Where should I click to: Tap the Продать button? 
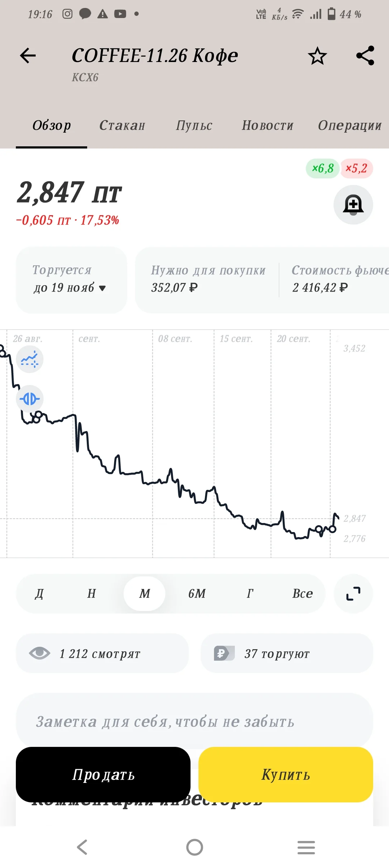(x=103, y=775)
